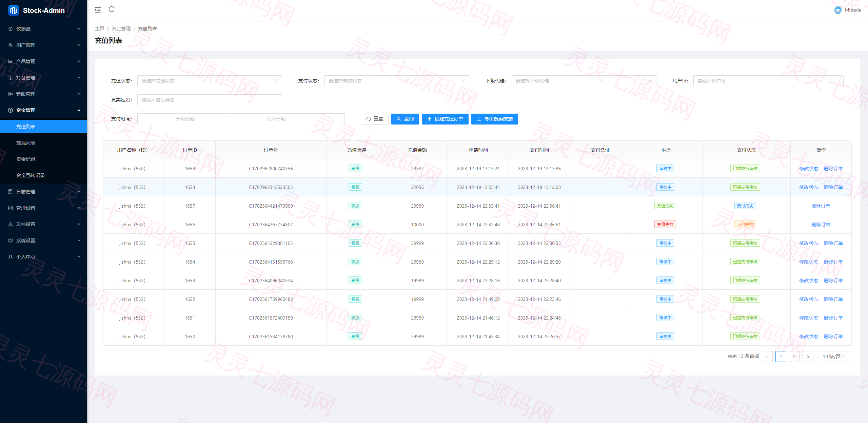Screen dimensions: 868x423
Task: Click the 真实姓名 input field
Action: coord(210,100)
